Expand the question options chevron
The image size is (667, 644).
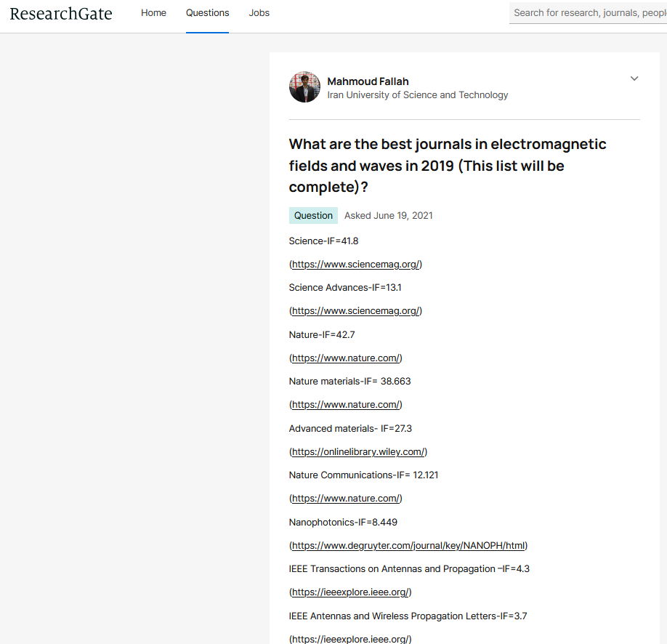click(634, 79)
